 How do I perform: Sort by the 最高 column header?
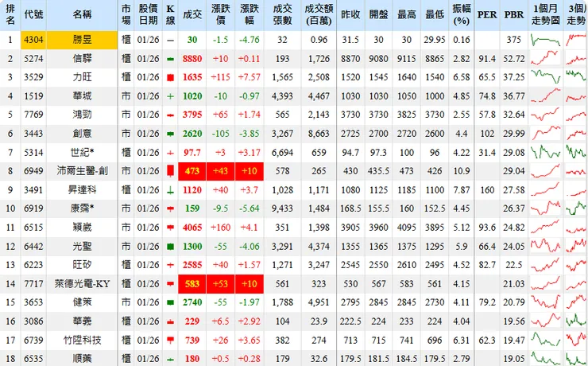(407, 14)
